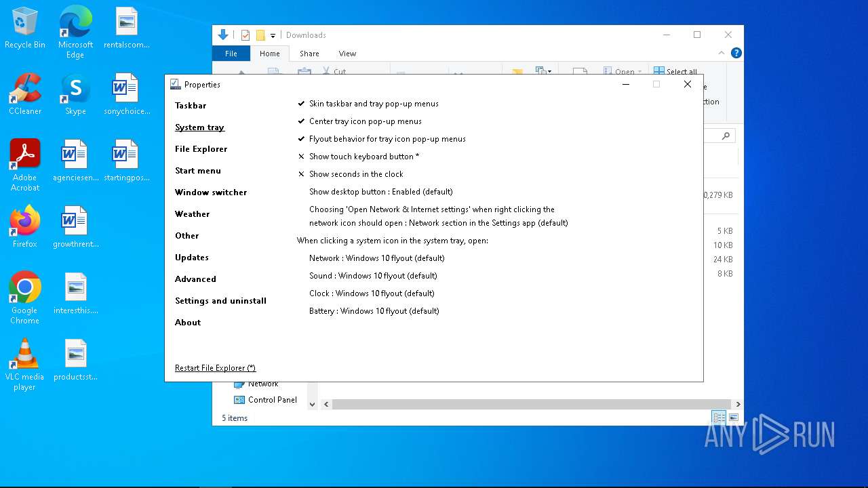Open the Advanced section
This screenshot has height=488, width=868.
(195, 279)
